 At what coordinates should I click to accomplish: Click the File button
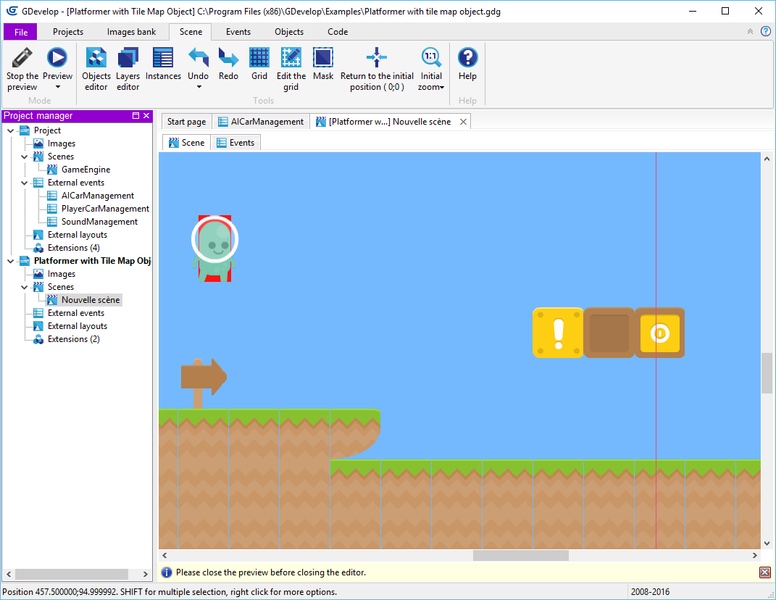point(20,32)
